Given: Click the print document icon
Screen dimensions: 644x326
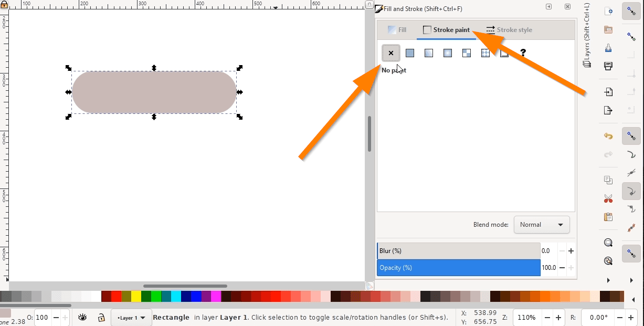Looking at the screenshot, I should 608,66.
